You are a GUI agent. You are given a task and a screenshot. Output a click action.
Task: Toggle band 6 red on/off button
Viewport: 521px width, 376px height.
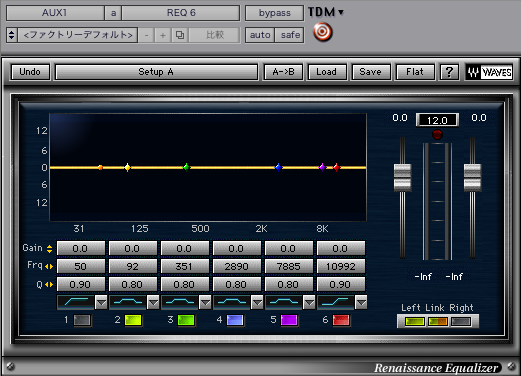pos(341,320)
